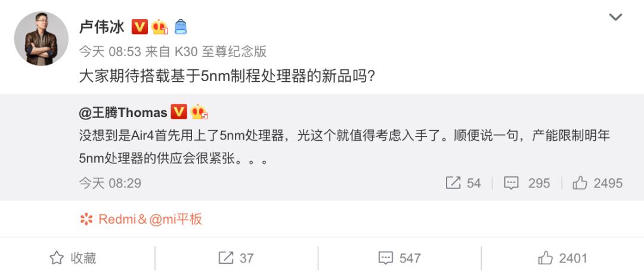
Task: Toggle 收藏 favorite with the star icon
Action: 73,258
